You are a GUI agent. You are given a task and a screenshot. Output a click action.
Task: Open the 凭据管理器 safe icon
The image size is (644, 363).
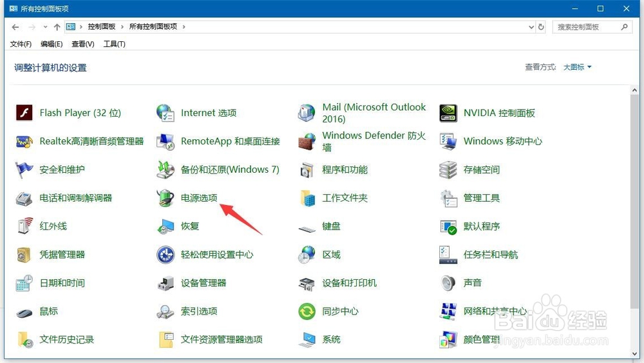click(24, 255)
